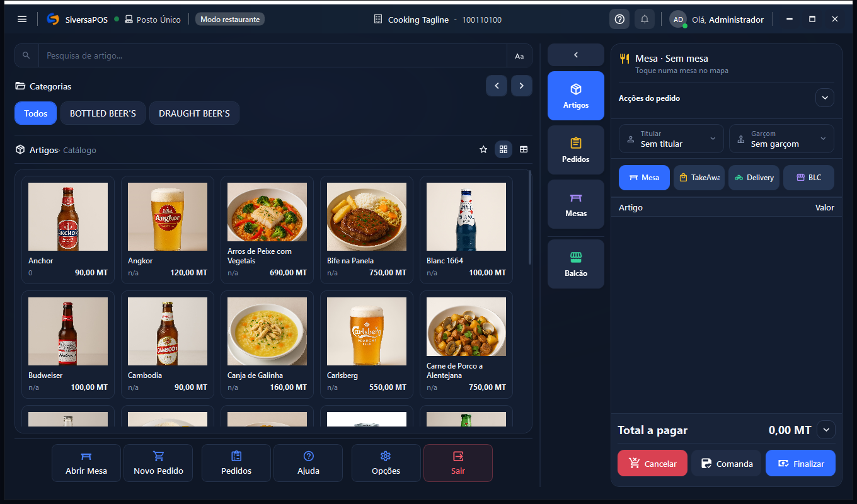This screenshot has width=857, height=504.
Task: Click Modo restaurante badge
Action: 230,20
